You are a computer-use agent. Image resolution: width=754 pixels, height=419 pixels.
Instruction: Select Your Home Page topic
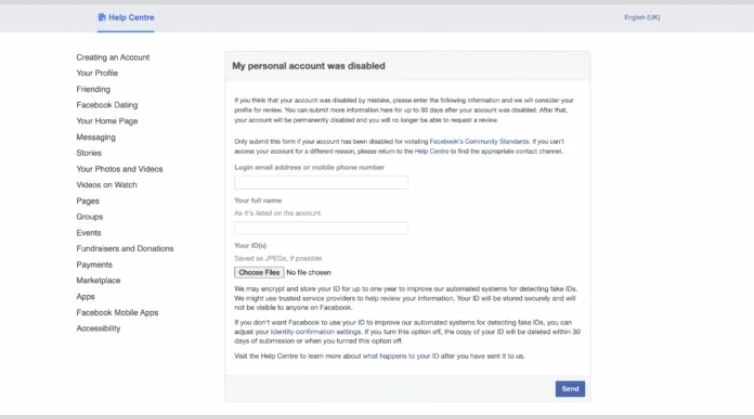[107, 121]
